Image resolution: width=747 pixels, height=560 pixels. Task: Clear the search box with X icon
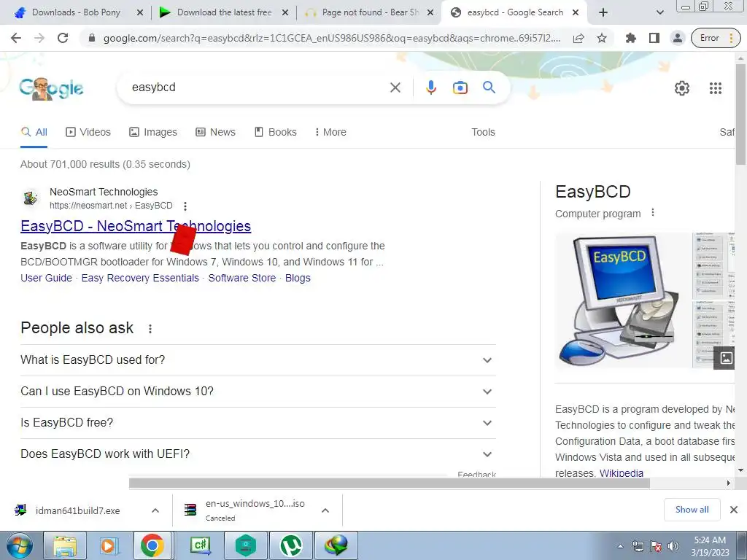[x=395, y=87]
